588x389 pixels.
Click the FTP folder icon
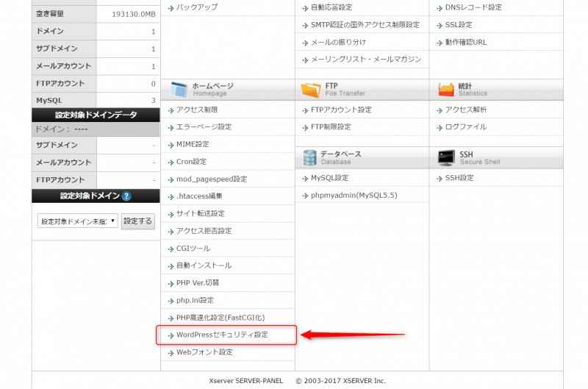click(310, 90)
